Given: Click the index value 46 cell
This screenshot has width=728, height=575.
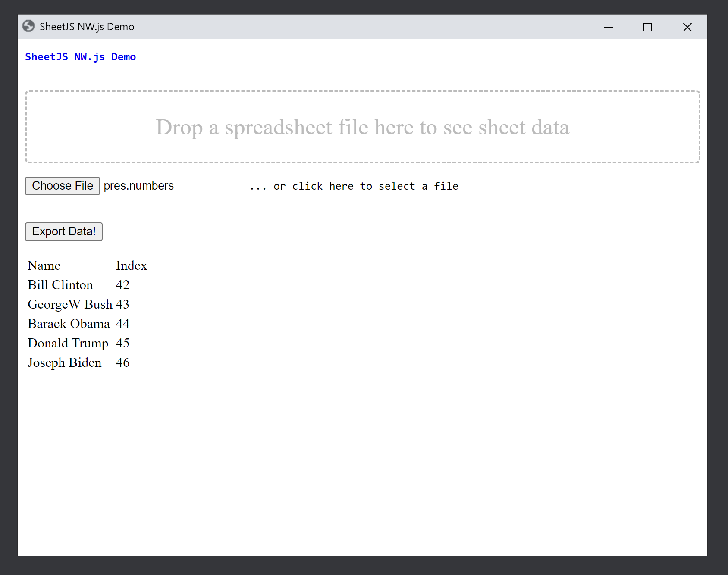Looking at the screenshot, I should click(122, 362).
